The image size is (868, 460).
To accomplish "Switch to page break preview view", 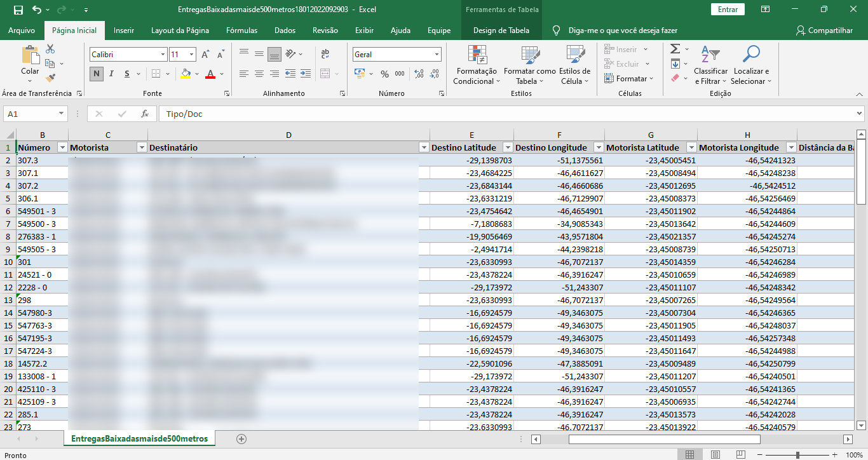I will click(x=740, y=455).
